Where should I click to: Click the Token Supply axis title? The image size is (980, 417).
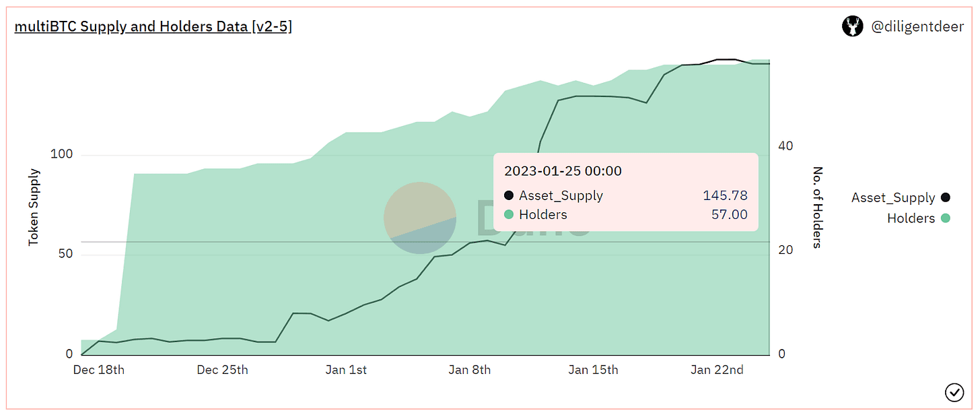[34, 207]
